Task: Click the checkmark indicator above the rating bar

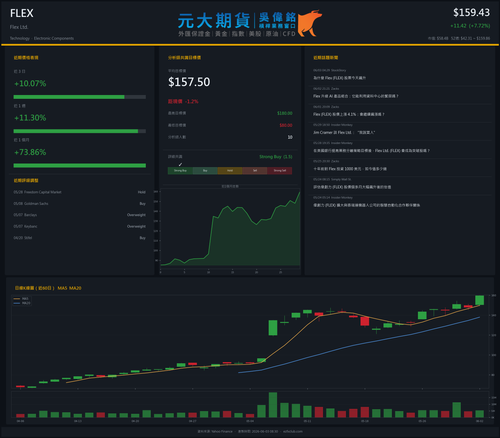Action: (x=180, y=164)
